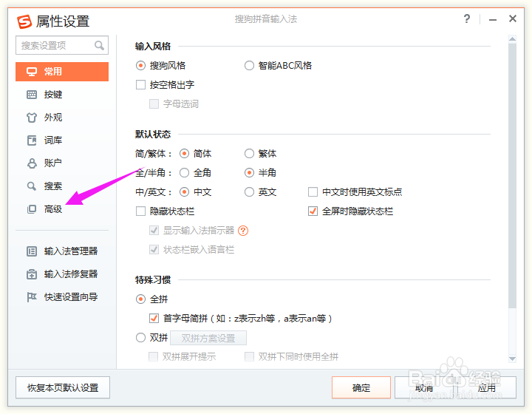
Task: Select 双拼 input mode
Action: coord(140,338)
